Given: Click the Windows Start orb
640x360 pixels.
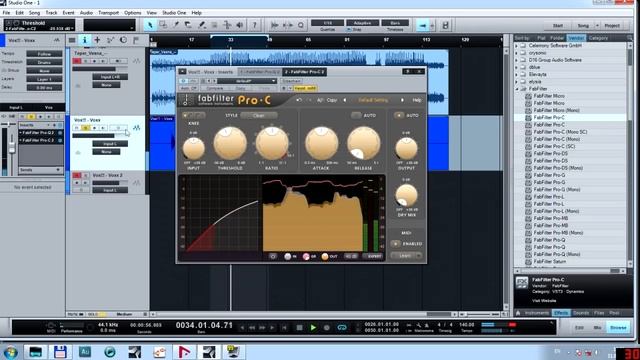Looking at the screenshot, I should [10, 352].
